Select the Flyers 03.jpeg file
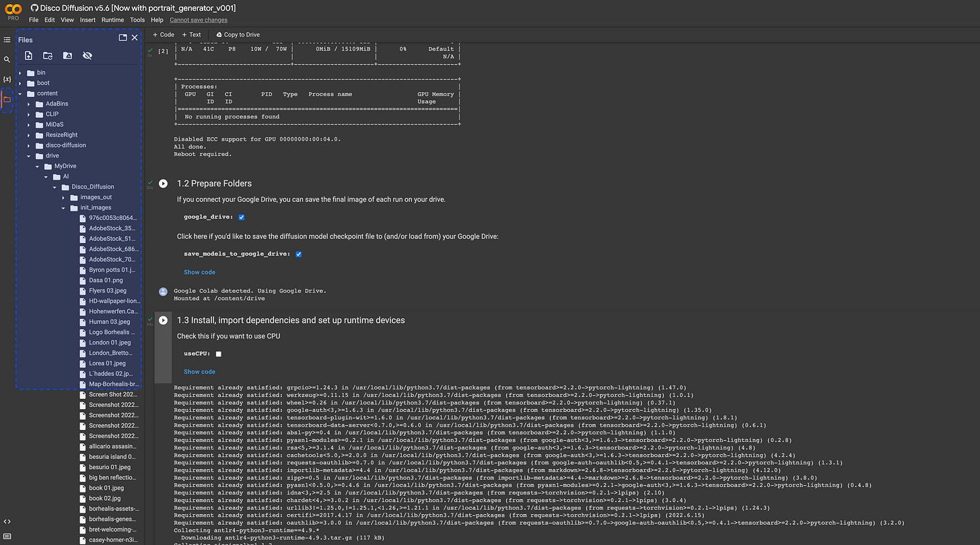 [x=108, y=291]
